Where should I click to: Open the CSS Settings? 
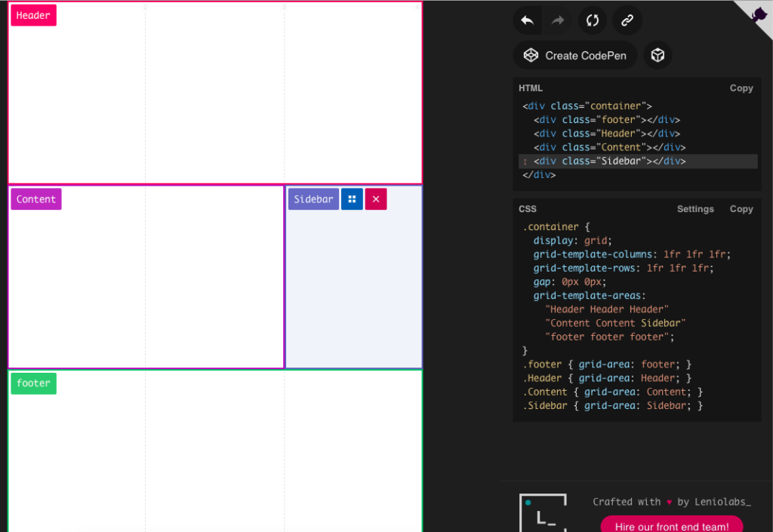point(695,209)
